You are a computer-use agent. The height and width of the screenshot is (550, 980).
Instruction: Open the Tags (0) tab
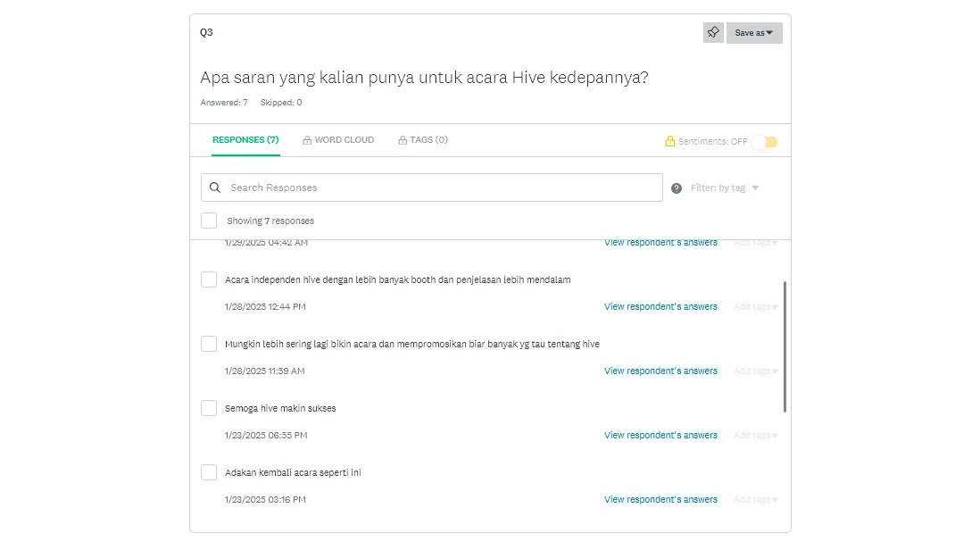point(423,140)
